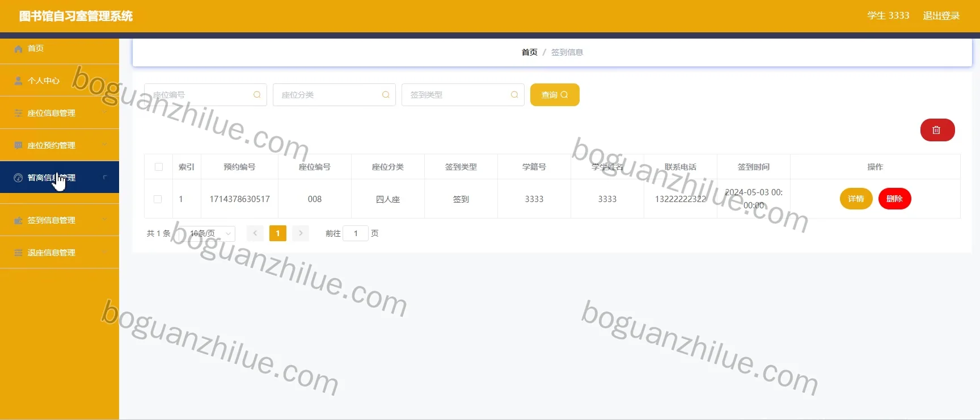Screen dimensions: 980x420
Task: Click the 四人座 seat category cell
Action: (388, 199)
